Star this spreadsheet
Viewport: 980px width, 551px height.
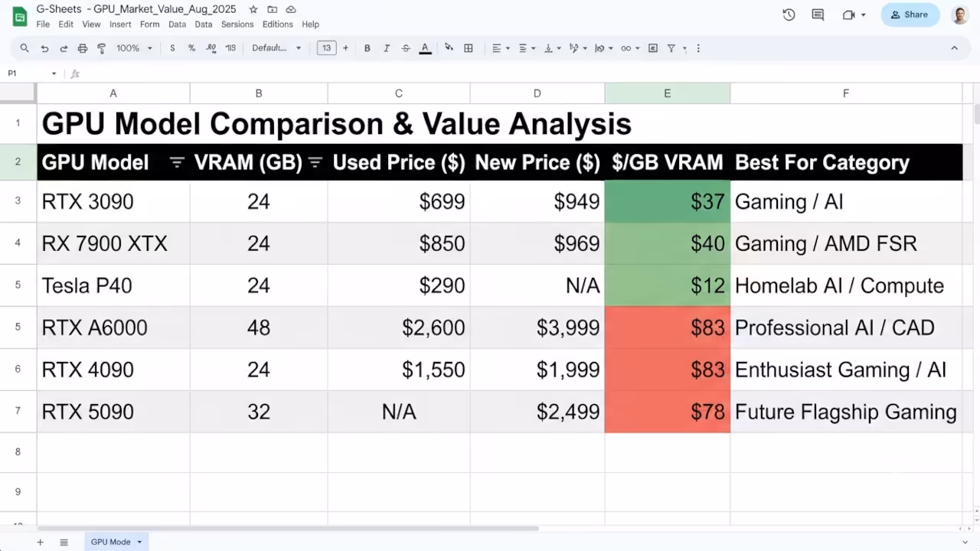coord(253,9)
